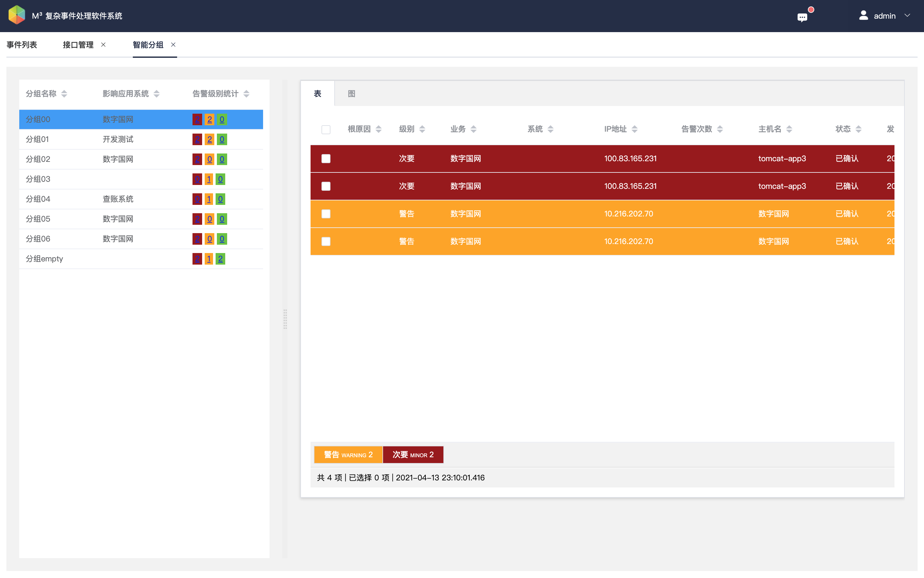Click the orange count 2 in 分组01
Image resolution: width=924 pixels, height=578 pixels.
point(209,139)
